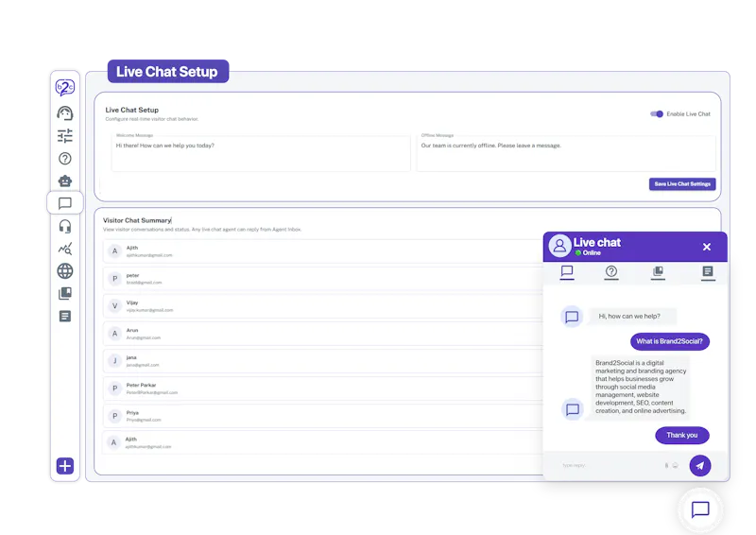Click the bot chat icon beside 'Hi, how can we help?'
The width and height of the screenshot is (756, 535).
point(572,317)
